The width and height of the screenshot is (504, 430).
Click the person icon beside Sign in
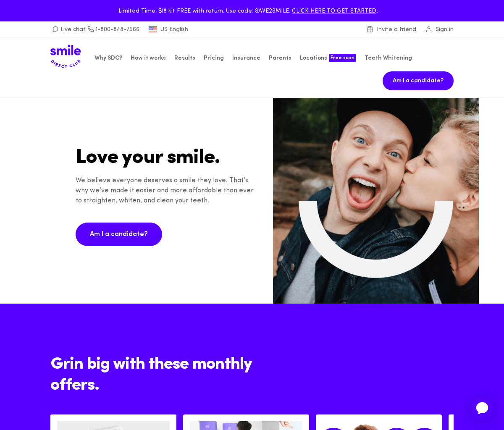(x=429, y=29)
